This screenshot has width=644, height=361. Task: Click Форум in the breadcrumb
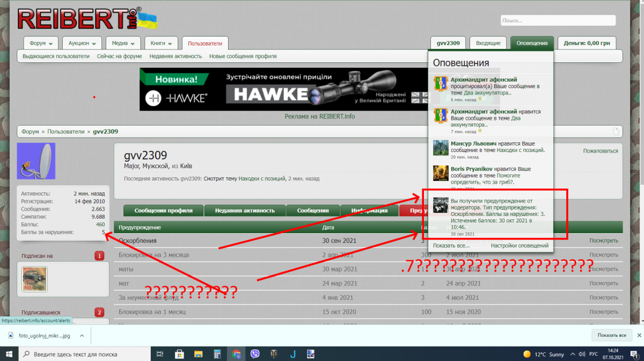click(30, 132)
